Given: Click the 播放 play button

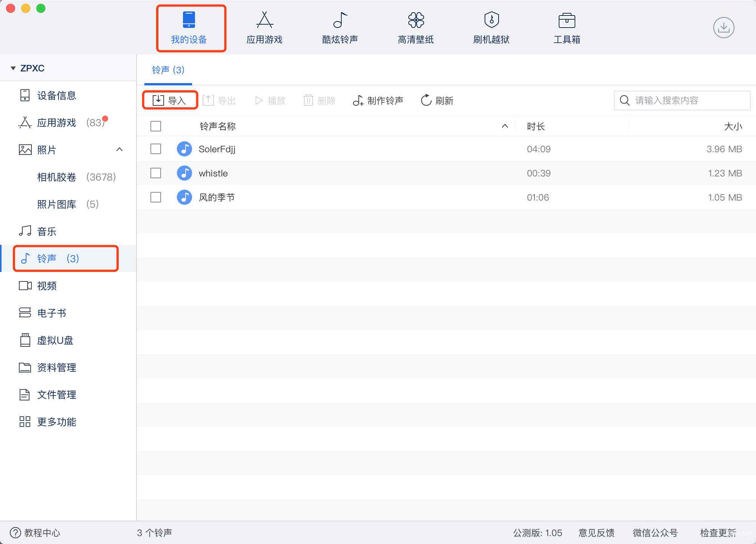Looking at the screenshot, I should pyautogui.click(x=270, y=100).
